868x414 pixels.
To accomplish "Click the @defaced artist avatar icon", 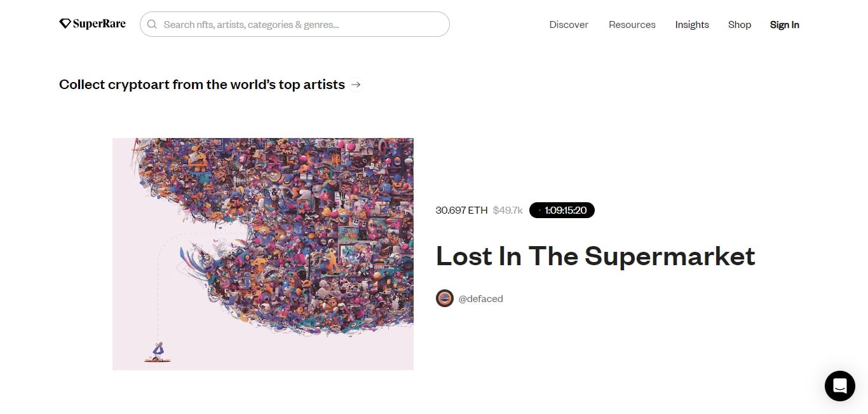I will pyautogui.click(x=445, y=298).
